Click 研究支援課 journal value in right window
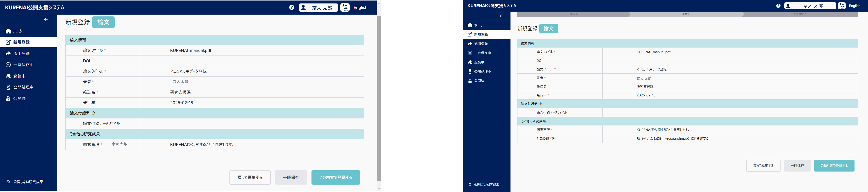 pyautogui.click(x=645, y=87)
